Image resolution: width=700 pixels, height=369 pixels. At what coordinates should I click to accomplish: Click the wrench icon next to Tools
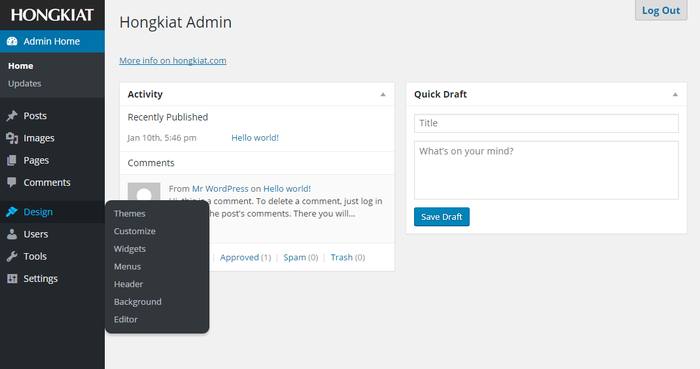[12, 256]
